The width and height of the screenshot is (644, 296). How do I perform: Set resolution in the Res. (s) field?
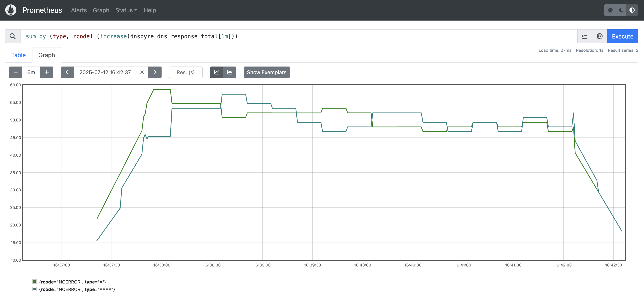coord(186,72)
